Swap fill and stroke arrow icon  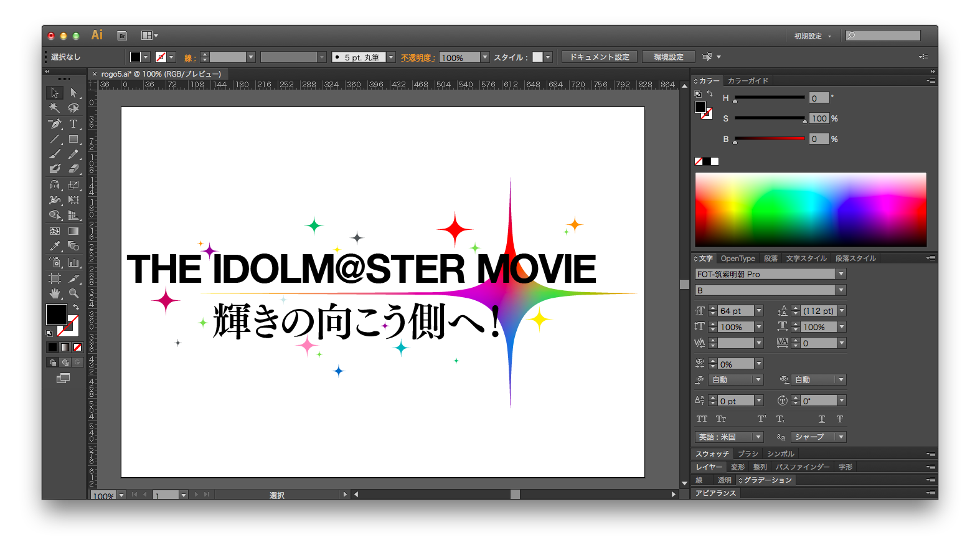[x=76, y=307]
